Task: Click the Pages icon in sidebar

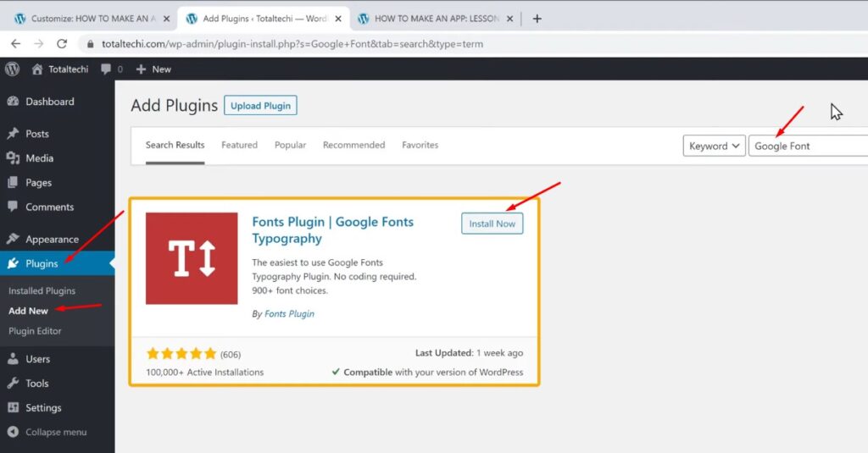Action: 13,183
